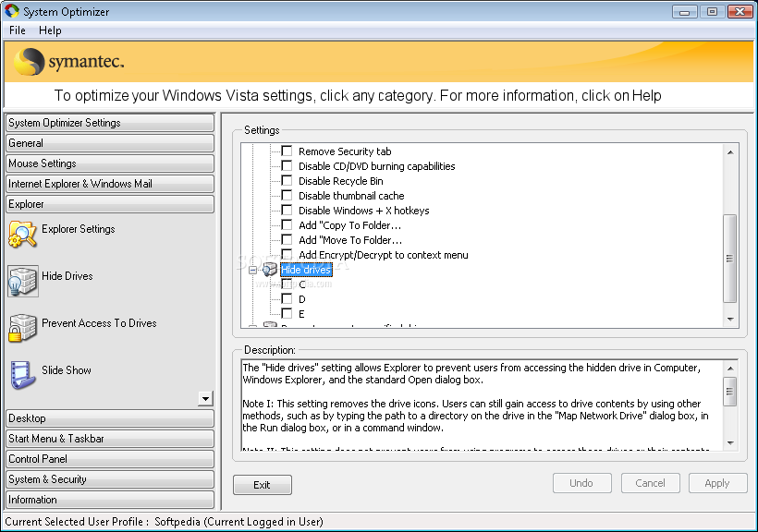Expand Internet Explorer & Windows Mail category
Viewport: 758px width, 532px height.
click(110, 184)
